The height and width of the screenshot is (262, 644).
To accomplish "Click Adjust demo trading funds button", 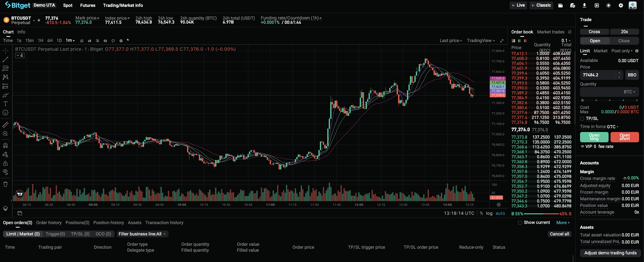I will (610, 253).
